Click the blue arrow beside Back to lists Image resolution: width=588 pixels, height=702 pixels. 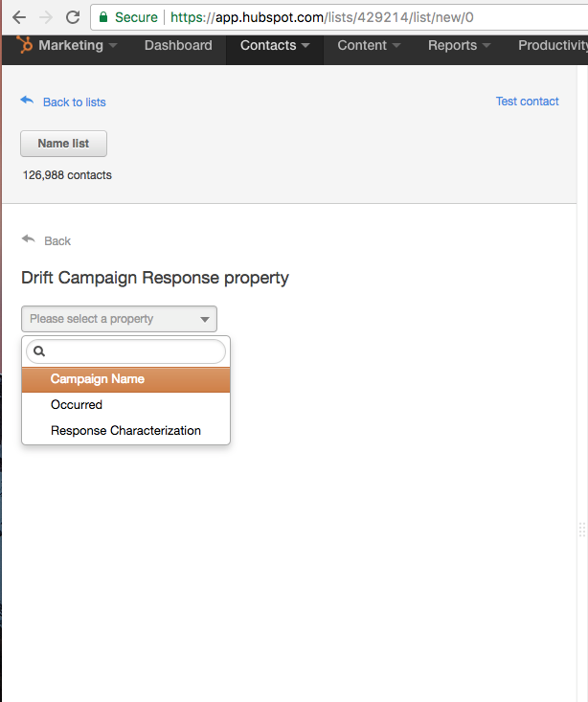(x=27, y=101)
